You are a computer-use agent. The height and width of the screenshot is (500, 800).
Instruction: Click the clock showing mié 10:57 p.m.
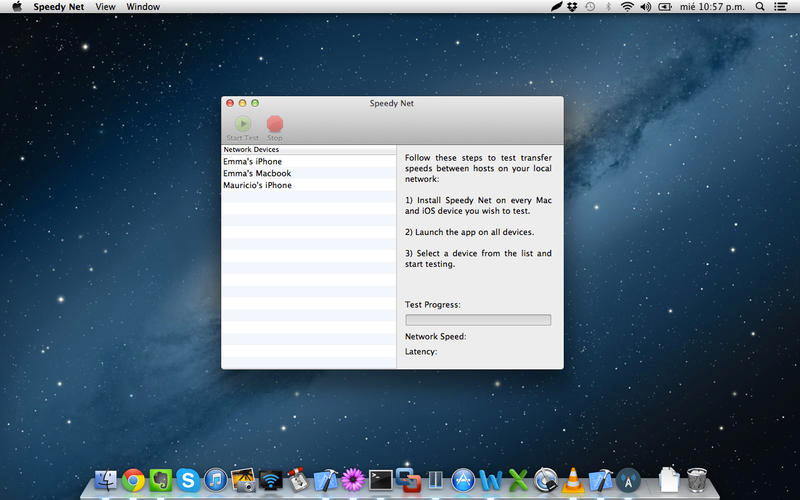pos(712,7)
